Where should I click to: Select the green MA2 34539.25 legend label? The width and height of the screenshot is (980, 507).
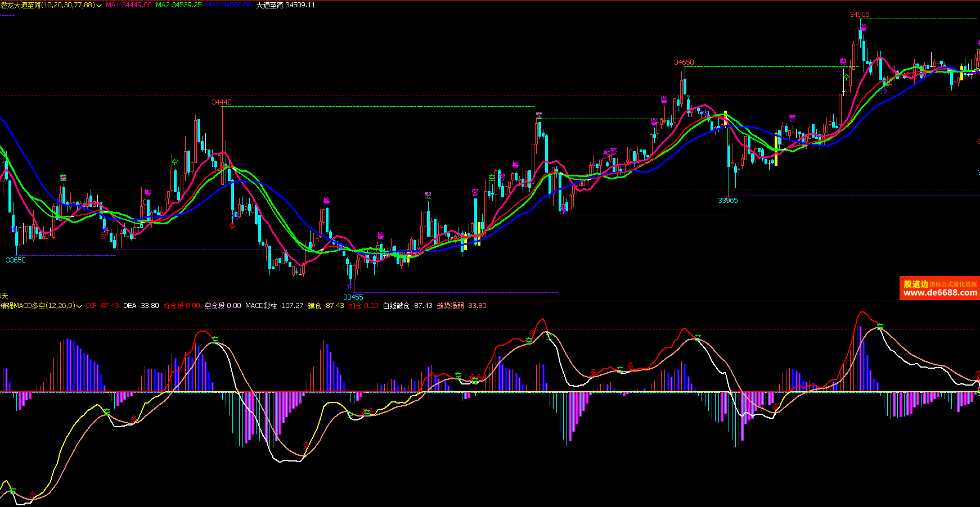point(178,5)
